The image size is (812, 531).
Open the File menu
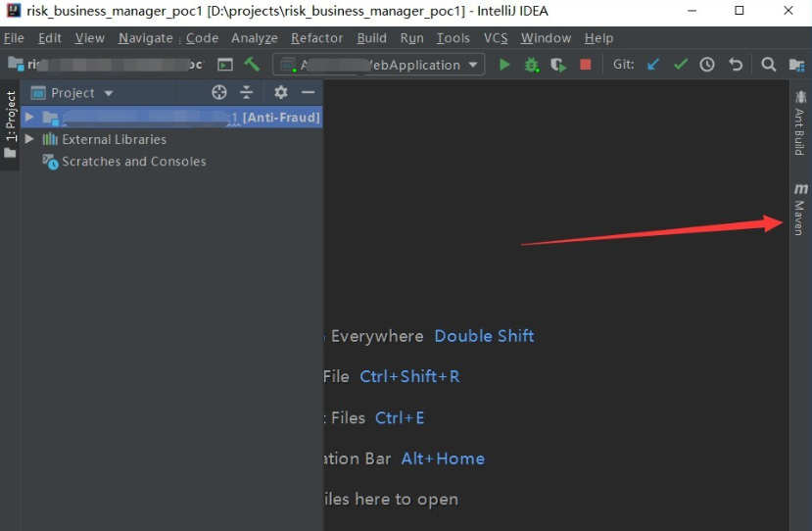(14, 38)
